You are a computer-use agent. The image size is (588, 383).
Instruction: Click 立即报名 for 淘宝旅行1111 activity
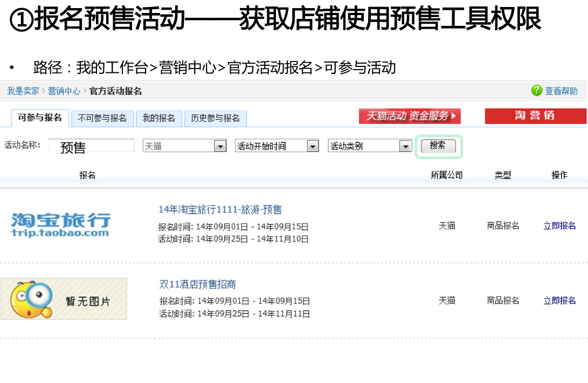tap(559, 225)
